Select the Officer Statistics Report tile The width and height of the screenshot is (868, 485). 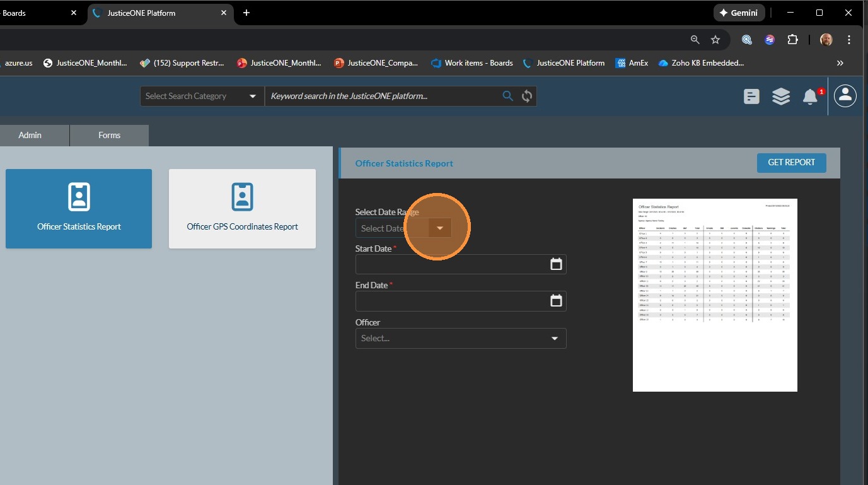click(79, 208)
